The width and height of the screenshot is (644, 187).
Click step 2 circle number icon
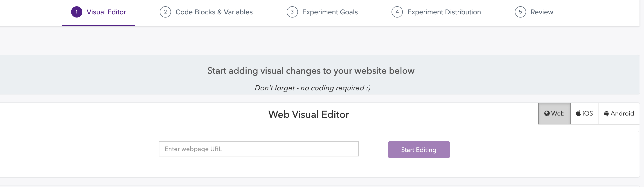165,12
